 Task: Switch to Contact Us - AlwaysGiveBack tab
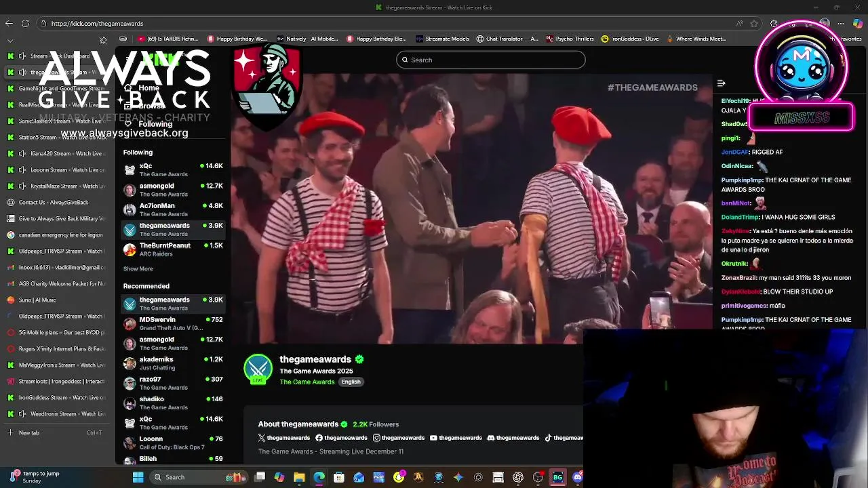coord(56,203)
